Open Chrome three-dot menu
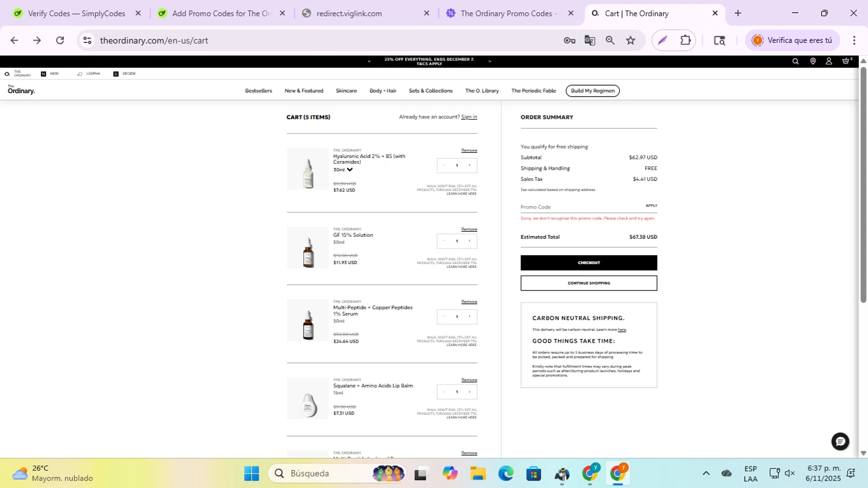 tap(854, 41)
